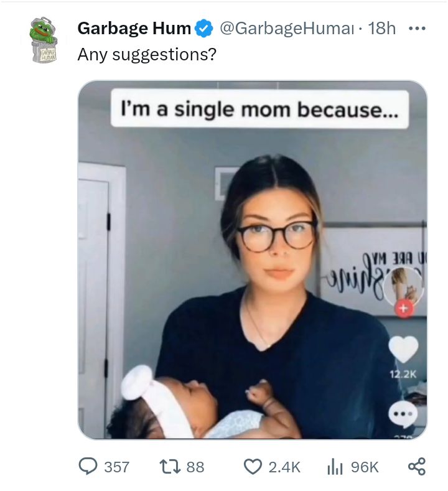This screenshot has width=448, height=491.
Task: Like the tweet with the heart icon
Action: tap(252, 466)
